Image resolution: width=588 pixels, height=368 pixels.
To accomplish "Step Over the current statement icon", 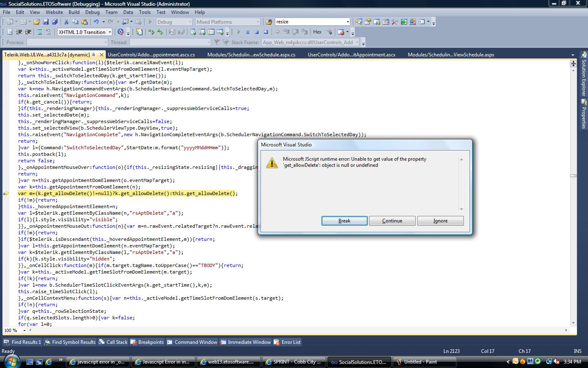I will (296, 32).
